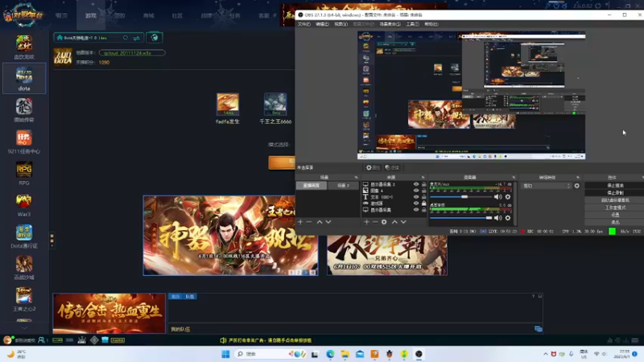
Task: Open the OBS View menu
Action: [x=341, y=24]
